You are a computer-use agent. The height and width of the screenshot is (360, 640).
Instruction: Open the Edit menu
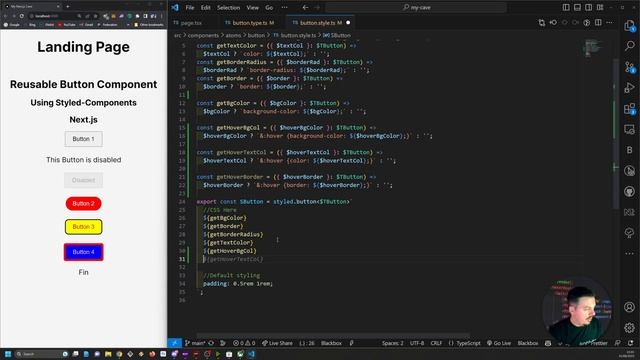[206, 7]
